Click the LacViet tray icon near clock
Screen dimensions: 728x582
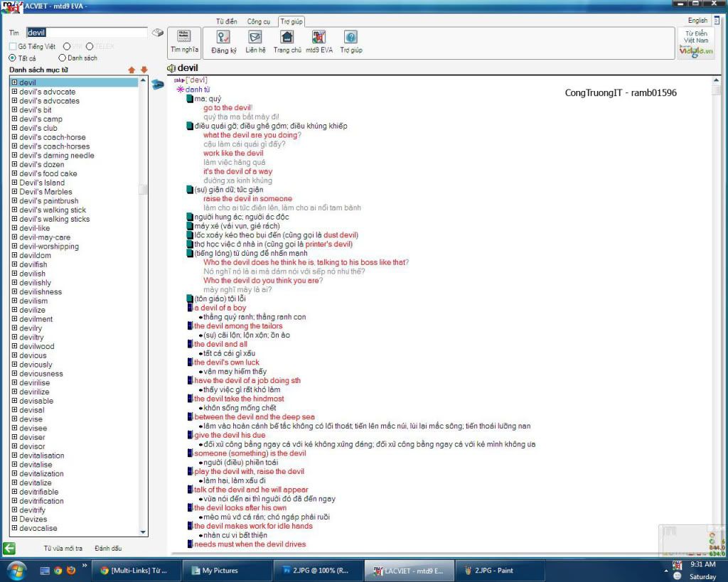(677, 565)
